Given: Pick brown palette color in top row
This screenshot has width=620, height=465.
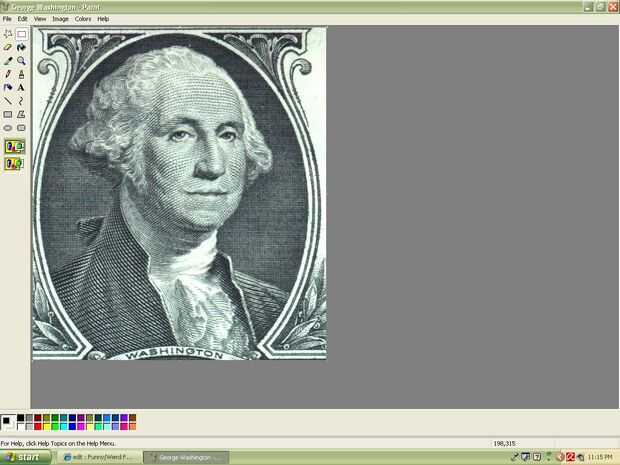Looking at the screenshot, I should click(x=132, y=418).
